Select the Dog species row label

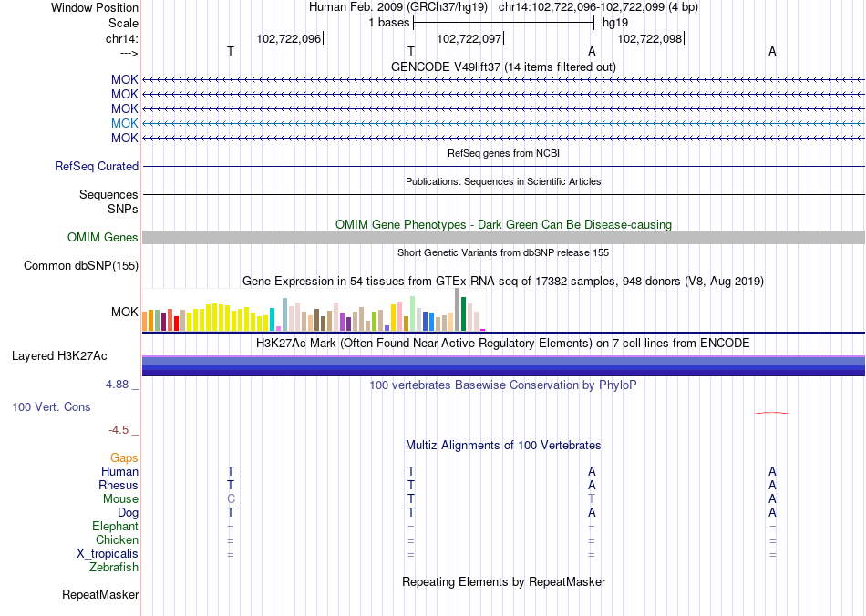tap(128, 513)
